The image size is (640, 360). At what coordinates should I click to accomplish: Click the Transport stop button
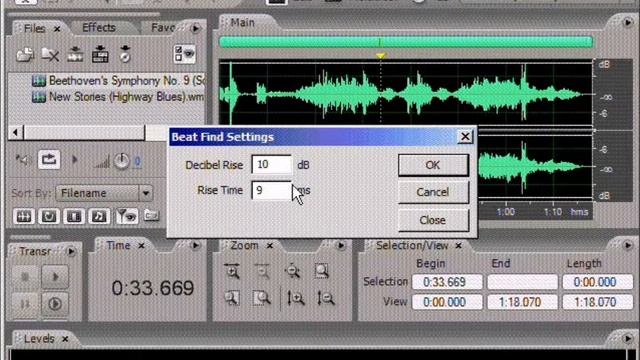(x=25, y=277)
